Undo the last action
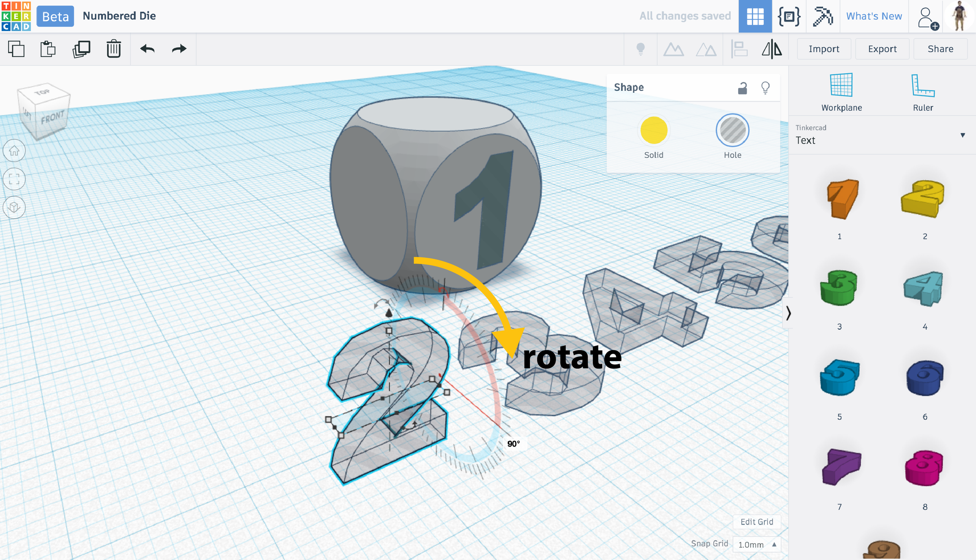This screenshot has height=560, width=976. [x=147, y=49]
